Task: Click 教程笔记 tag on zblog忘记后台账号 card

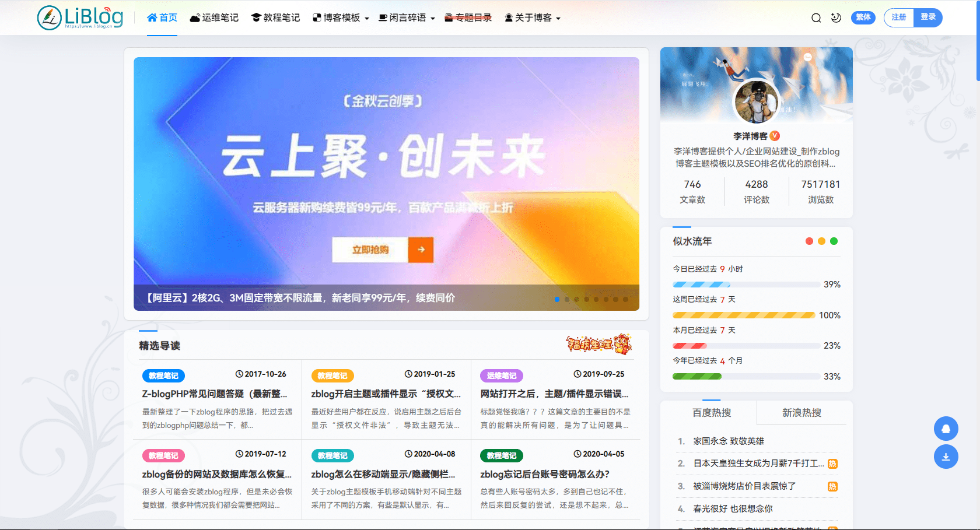Action: click(502, 456)
